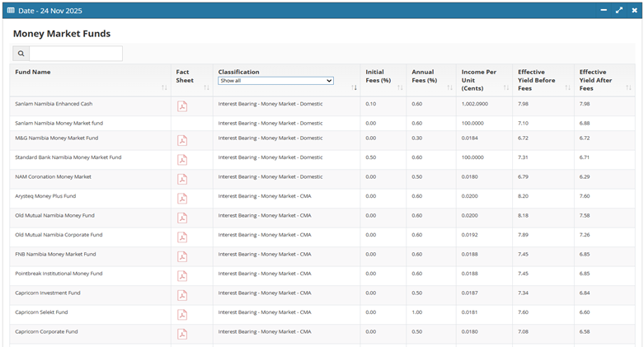The width and height of the screenshot is (644, 347).
Task: Sort by Annual Fees column arrows
Action: click(x=449, y=87)
